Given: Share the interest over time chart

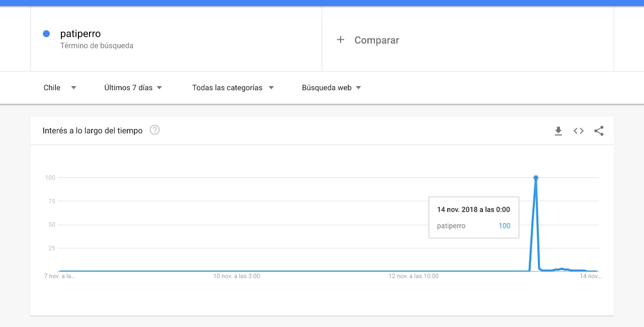Looking at the screenshot, I should coord(599,131).
